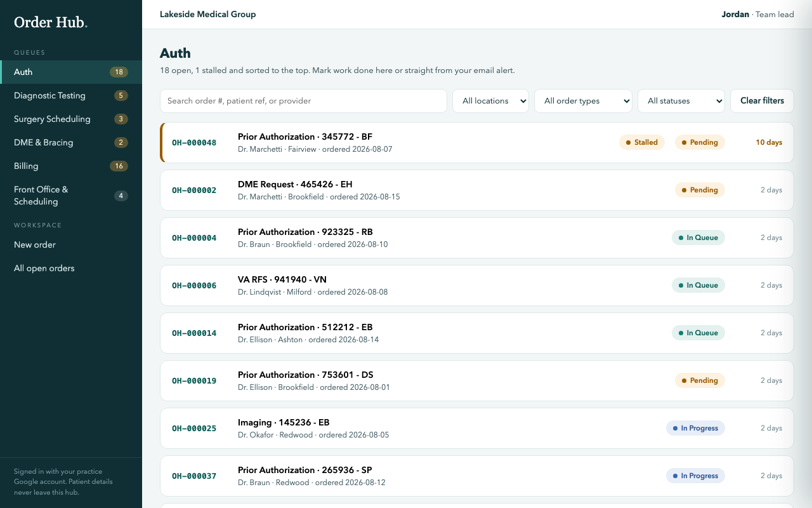This screenshot has height=508, width=812.
Task: Click In Queue badge on 923325 - RB
Action: (x=698, y=237)
